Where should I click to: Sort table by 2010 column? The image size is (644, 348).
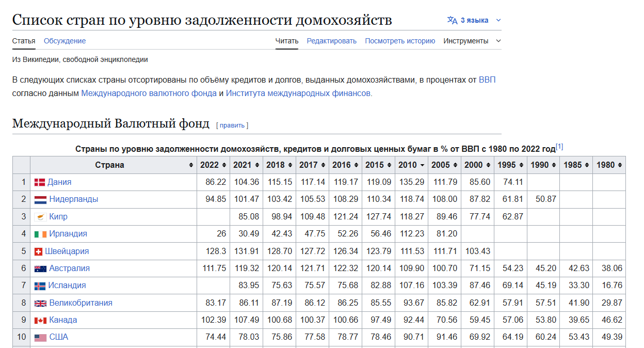coord(411,165)
